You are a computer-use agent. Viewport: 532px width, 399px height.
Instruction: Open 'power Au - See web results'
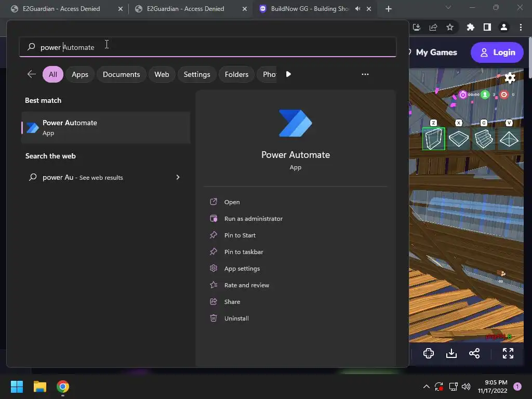click(105, 177)
